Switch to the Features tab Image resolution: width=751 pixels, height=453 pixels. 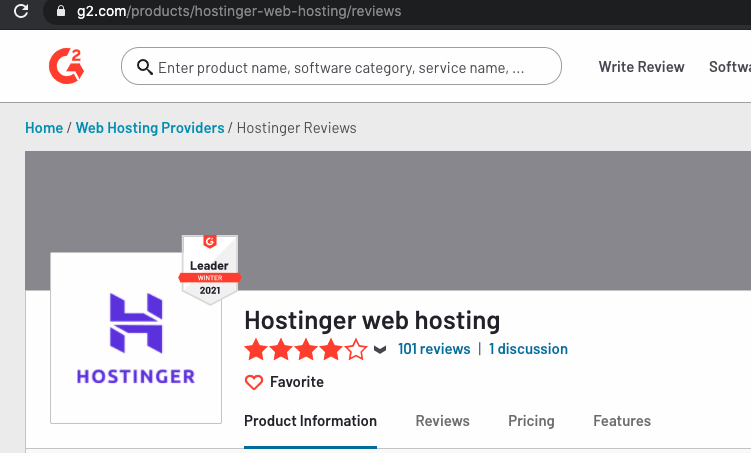(622, 421)
